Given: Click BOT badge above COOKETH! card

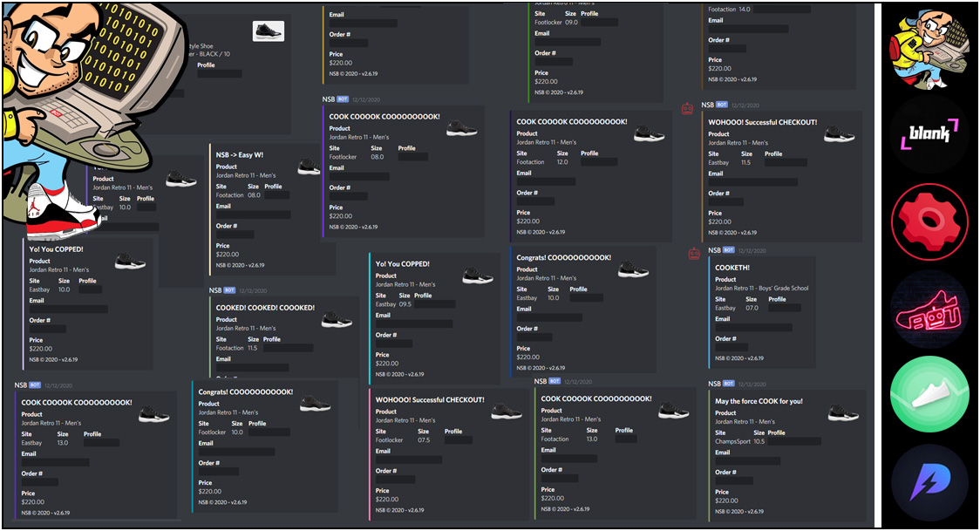Looking at the screenshot, I should pos(729,250).
